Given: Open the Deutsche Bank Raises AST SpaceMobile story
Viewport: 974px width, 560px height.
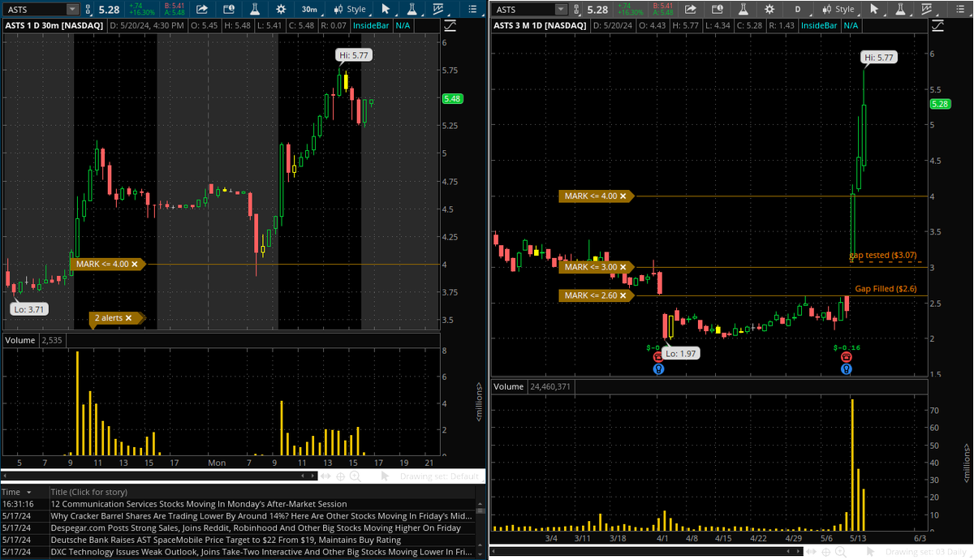Looking at the screenshot, I should [226, 540].
